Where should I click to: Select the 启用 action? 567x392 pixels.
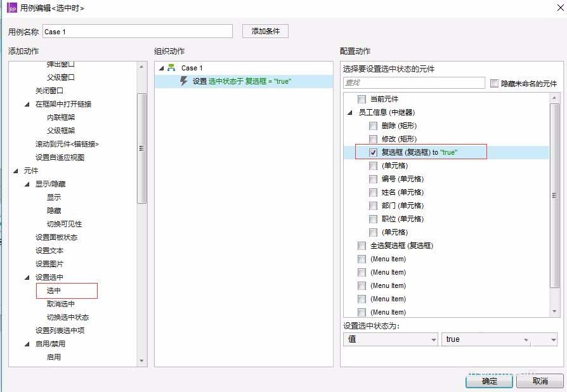coord(53,357)
